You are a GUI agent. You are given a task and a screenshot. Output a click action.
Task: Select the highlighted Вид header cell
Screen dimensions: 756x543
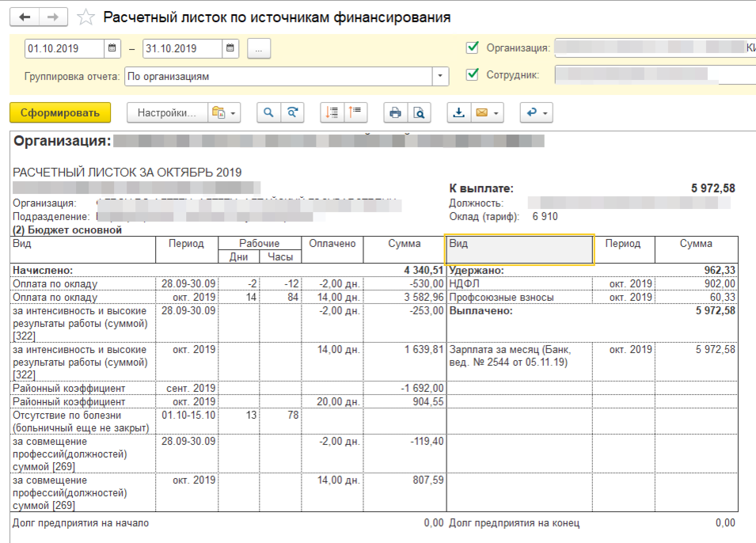click(x=519, y=249)
